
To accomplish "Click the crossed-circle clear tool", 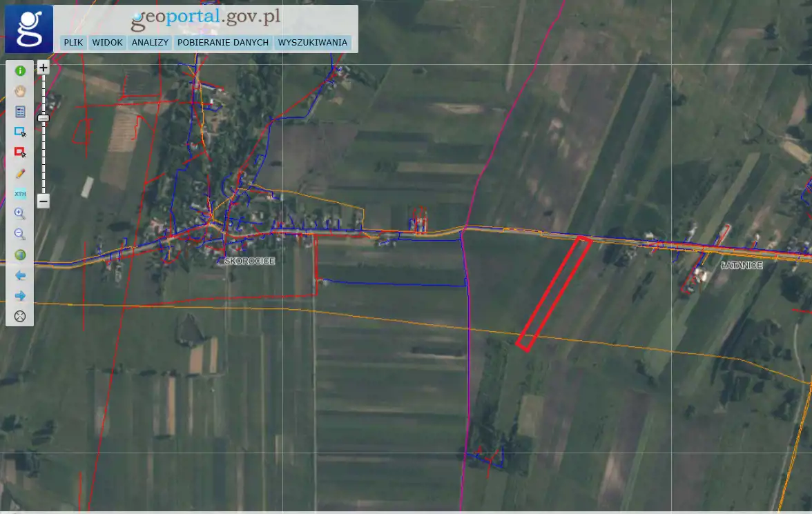I will [20, 317].
